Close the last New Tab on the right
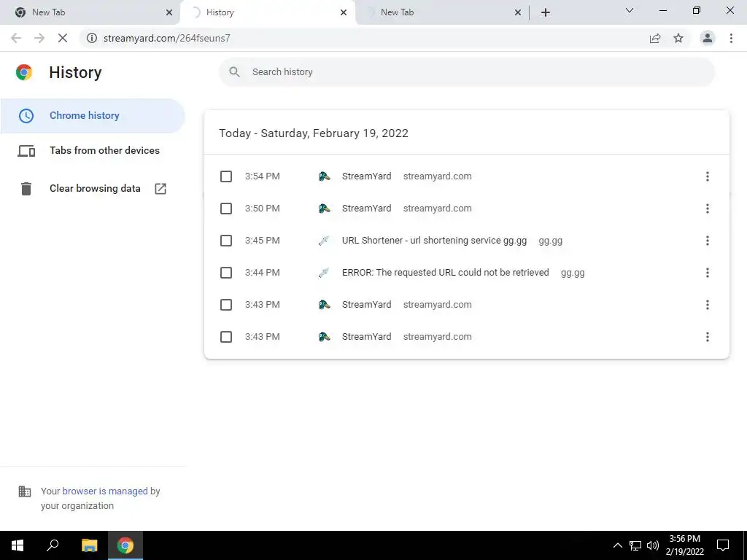The height and width of the screenshot is (560, 747). point(518,12)
